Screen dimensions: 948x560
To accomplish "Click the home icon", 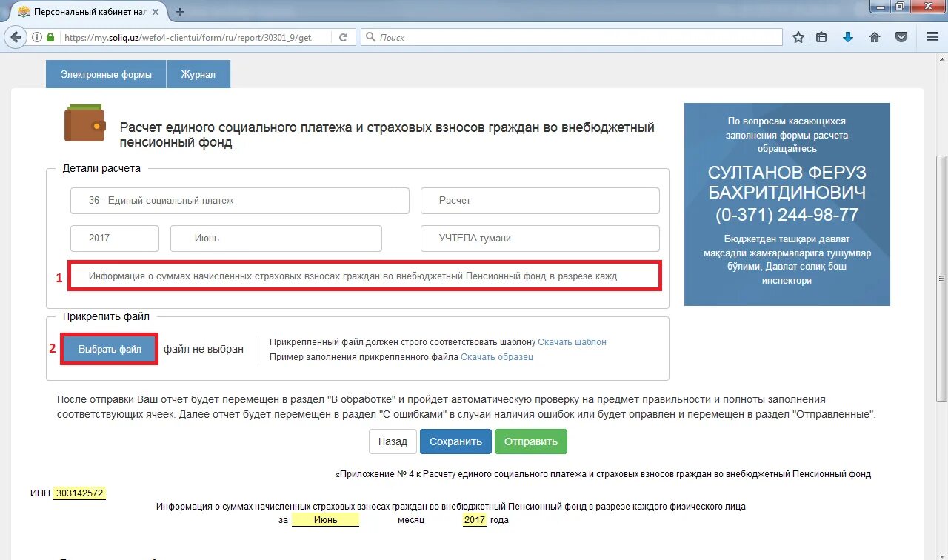I will point(874,36).
